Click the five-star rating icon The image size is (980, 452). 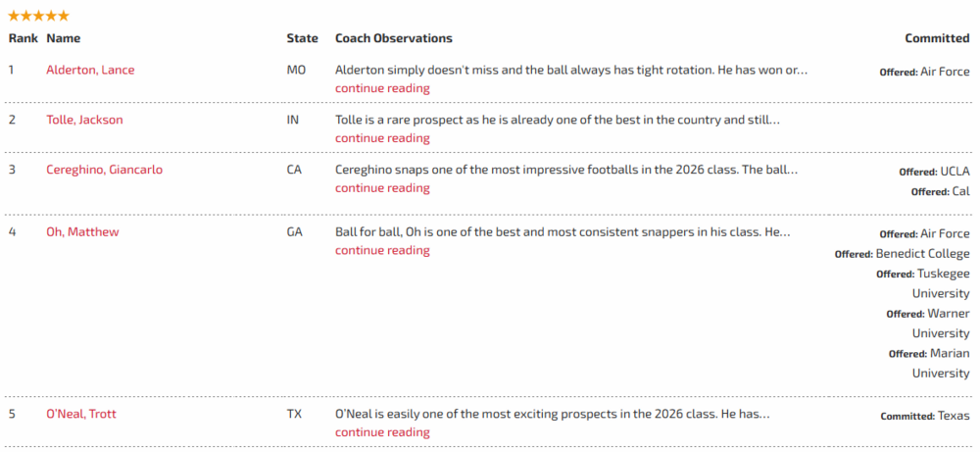pyautogui.click(x=38, y=16)
